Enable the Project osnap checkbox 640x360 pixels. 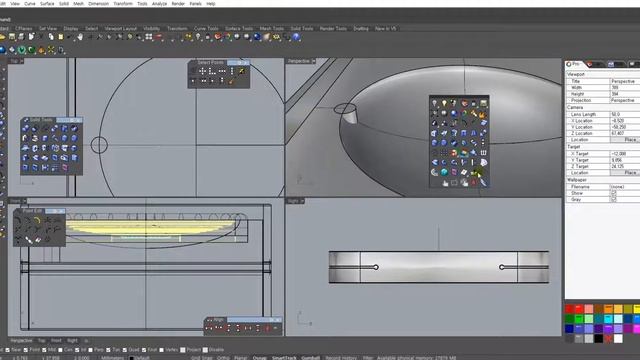coord(183,350)
